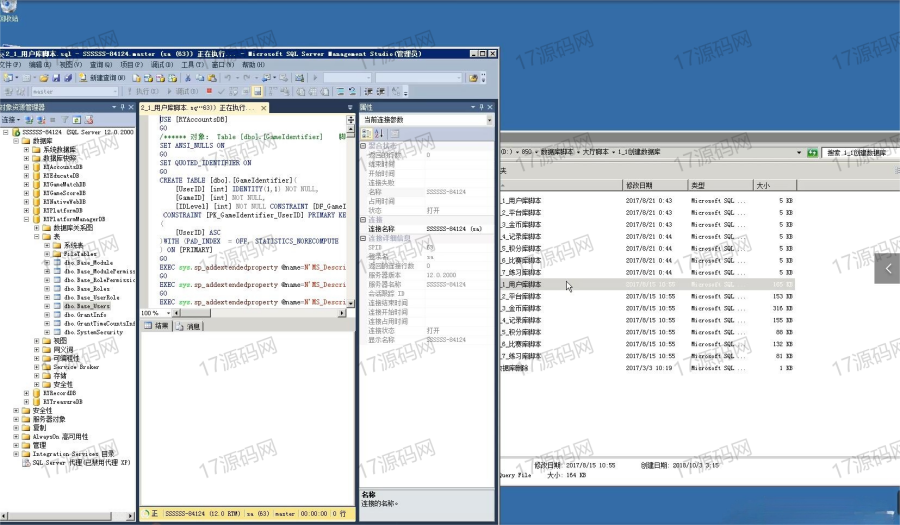Click the 修改日期 column header in Explorer
Image resolution: width=900 pixels, height=525 pixels.
(654, 185)
